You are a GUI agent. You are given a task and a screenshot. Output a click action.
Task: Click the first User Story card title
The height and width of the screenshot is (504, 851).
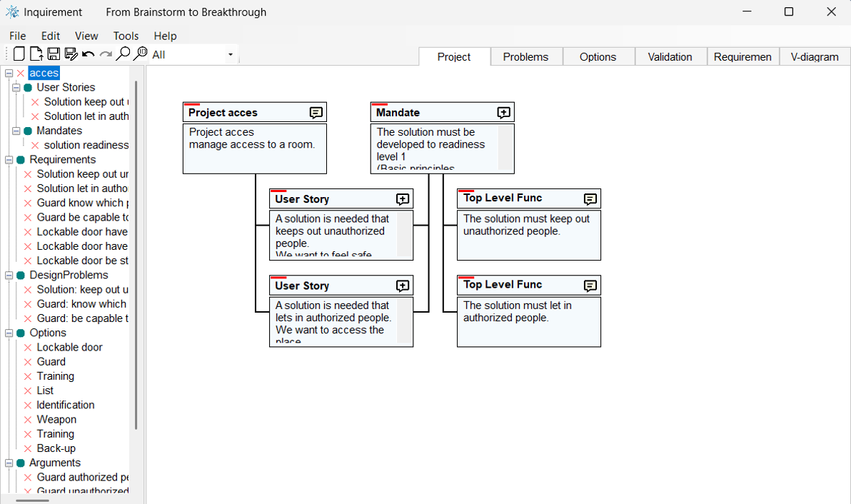pyautogui.click(x=302, y=199)
